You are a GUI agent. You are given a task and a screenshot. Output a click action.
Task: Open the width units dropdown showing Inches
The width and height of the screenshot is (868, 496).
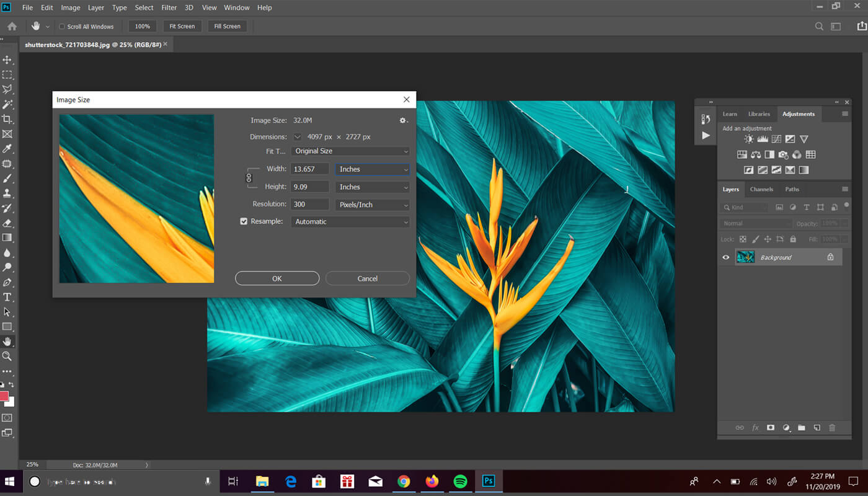[x=372, y=169]
